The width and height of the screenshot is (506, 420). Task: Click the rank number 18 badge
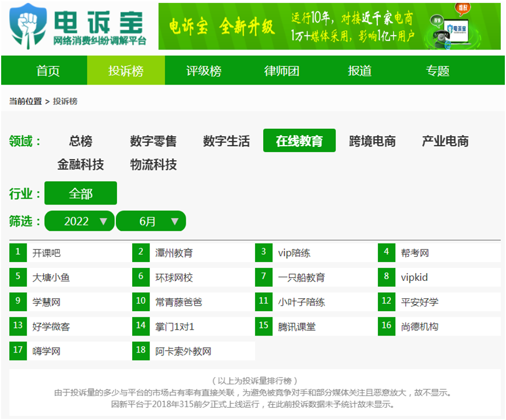click(x=141, y=351)
